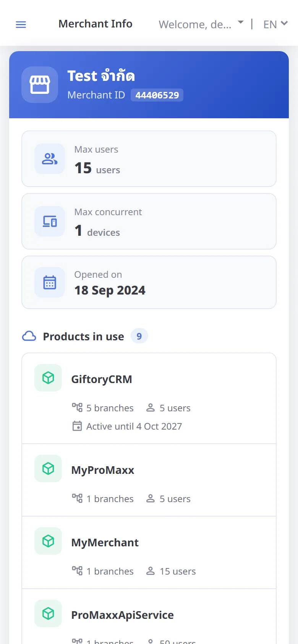
Task: Click the Merchant ID 44406529 badge
Action: (157, 95)
